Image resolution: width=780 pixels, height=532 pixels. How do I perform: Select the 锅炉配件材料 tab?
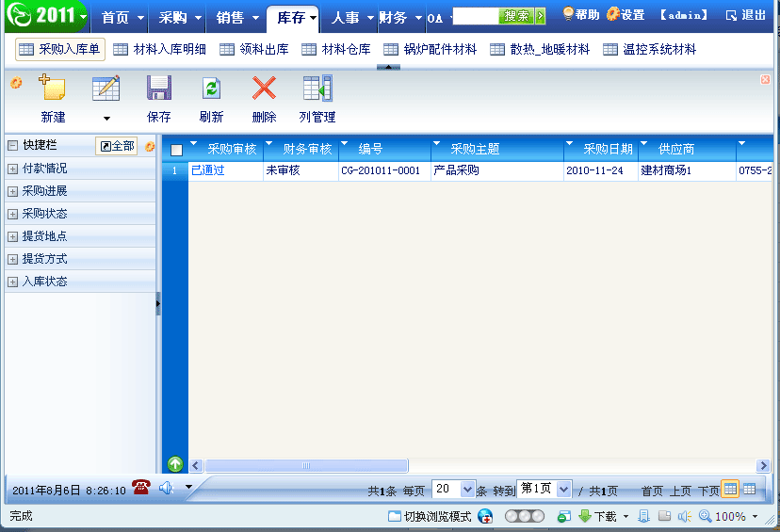click(x=431, y=49)
